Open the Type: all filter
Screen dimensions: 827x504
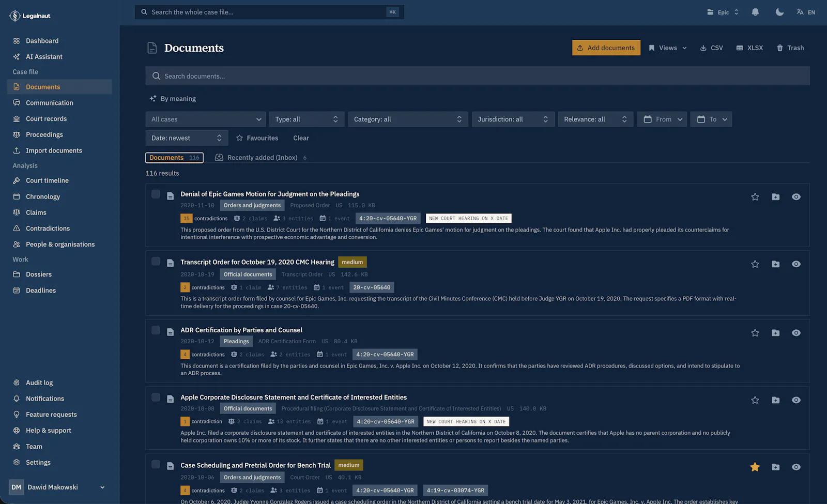point(307,119)
